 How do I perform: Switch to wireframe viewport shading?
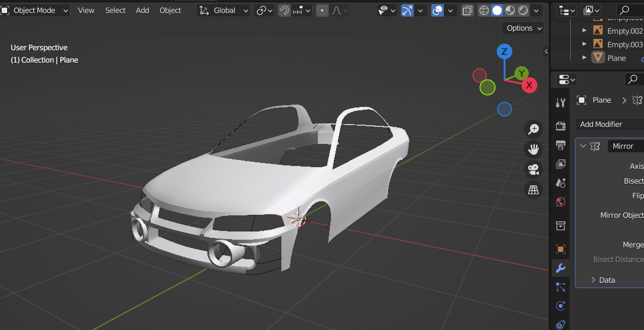[484, 11]
